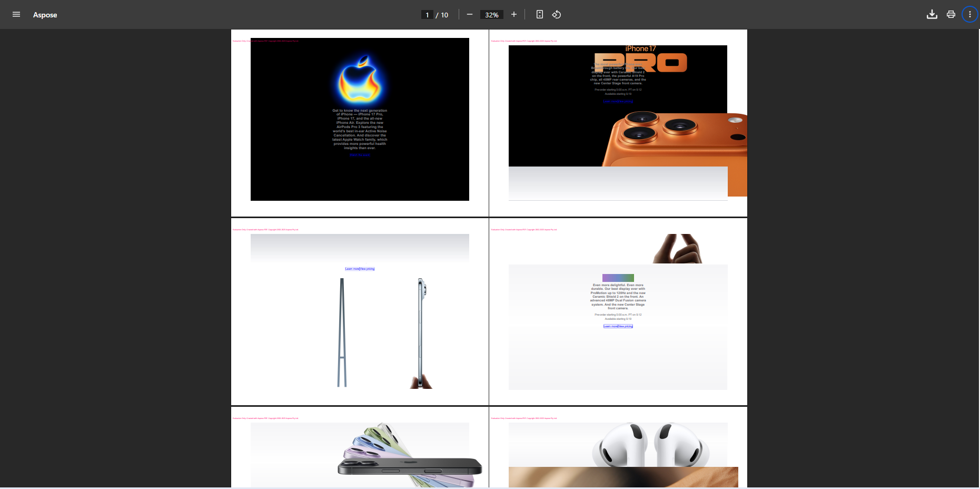Click the zoom out minus icon

[470, 15]
